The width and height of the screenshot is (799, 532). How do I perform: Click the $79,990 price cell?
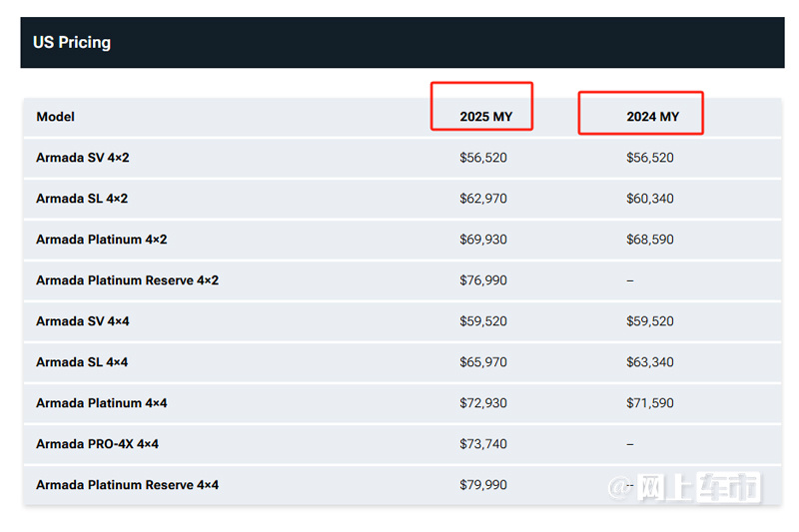point(483,485)
